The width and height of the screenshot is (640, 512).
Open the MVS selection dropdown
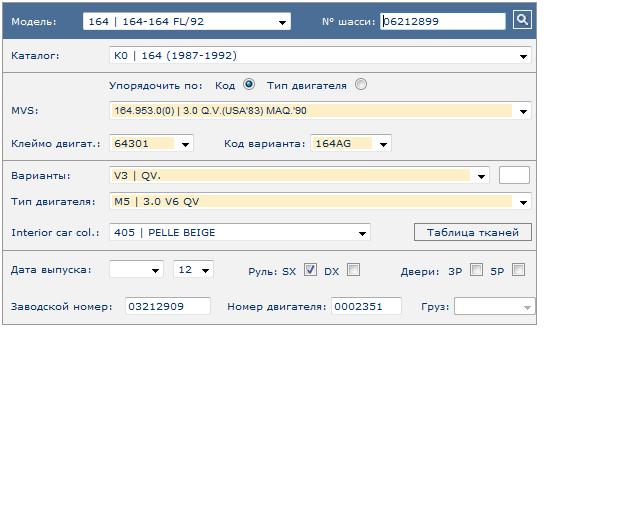coord(320,111)
